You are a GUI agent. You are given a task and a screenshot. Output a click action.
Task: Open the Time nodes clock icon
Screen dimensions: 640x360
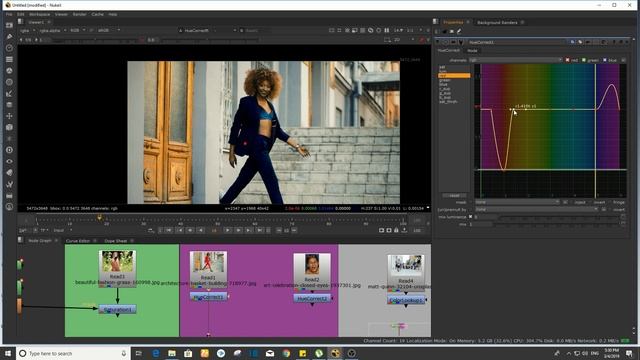point(9,48)
